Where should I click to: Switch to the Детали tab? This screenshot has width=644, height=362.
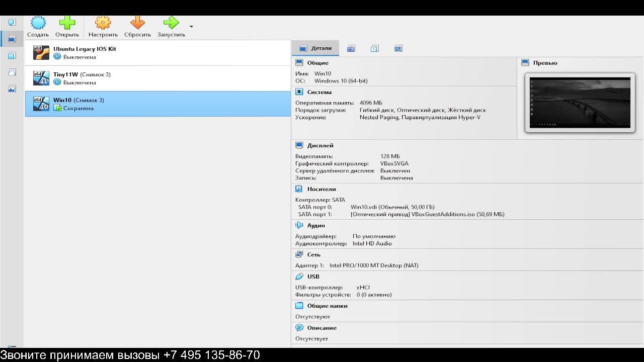click(x=315, y=48)
